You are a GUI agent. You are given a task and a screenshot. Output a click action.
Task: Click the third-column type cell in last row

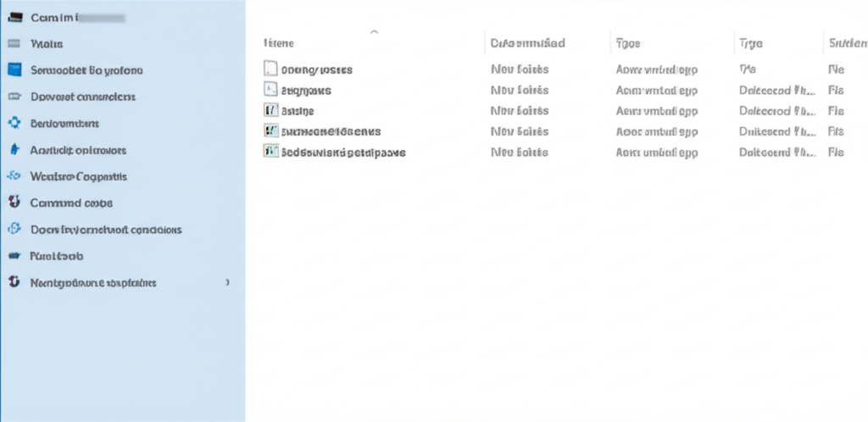(657, 153)
